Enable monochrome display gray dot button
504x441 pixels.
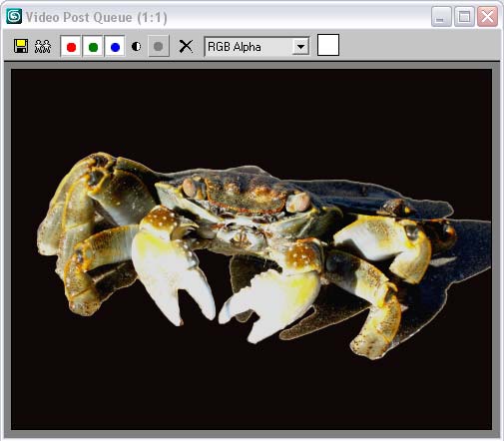[x=159, y=46]
